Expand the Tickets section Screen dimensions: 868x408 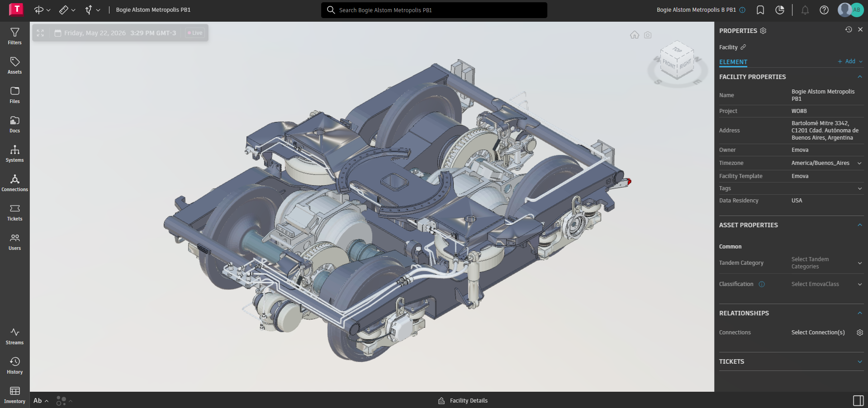[x=860, y=361]
